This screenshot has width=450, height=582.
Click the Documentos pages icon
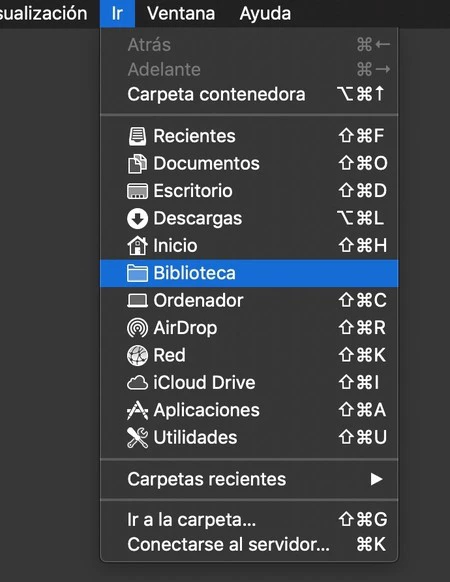pyautogui.click(x=137, y=163)
